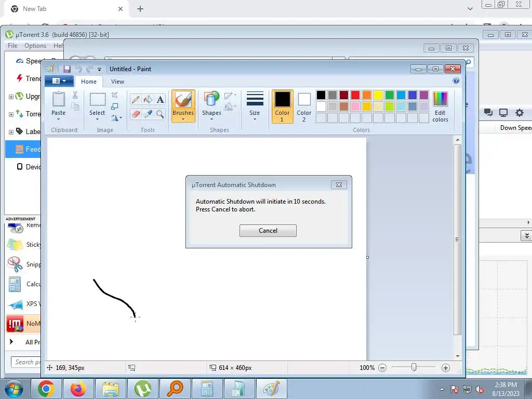Click the zoom out minus button
Image resolution: width=532 pixels, height=399 pixels.
[382, 368]
